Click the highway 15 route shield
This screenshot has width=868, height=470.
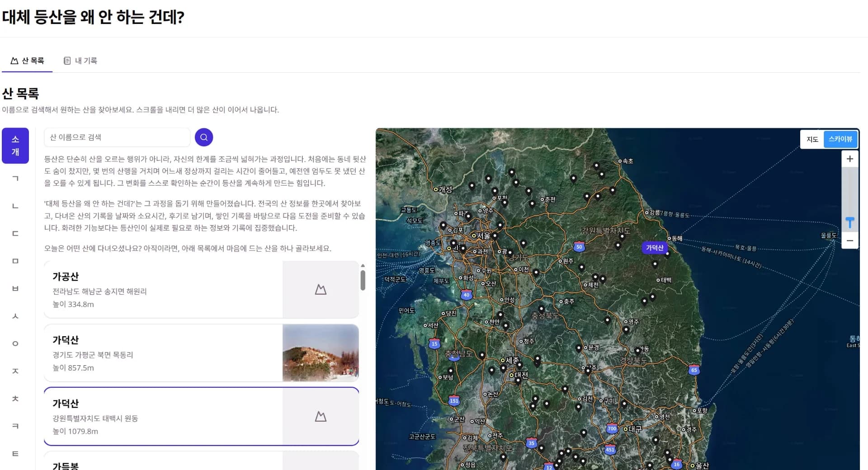point(434,343)
